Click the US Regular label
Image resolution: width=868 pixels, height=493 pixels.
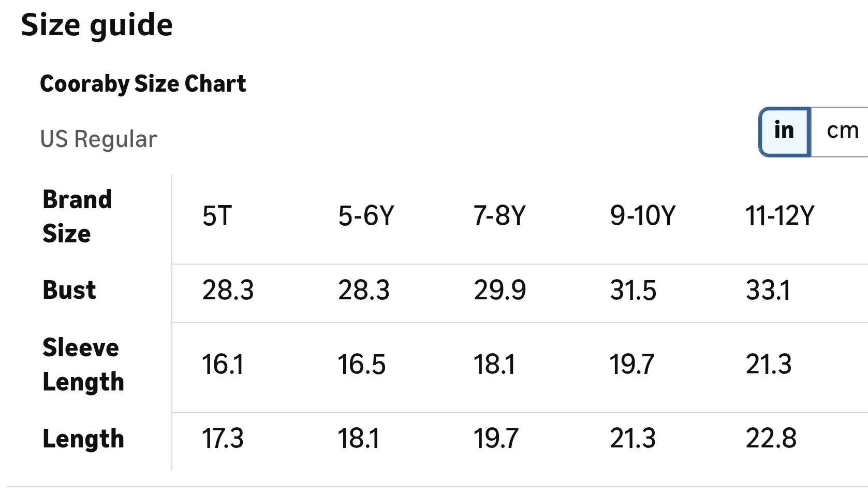(x=98, y=139)
